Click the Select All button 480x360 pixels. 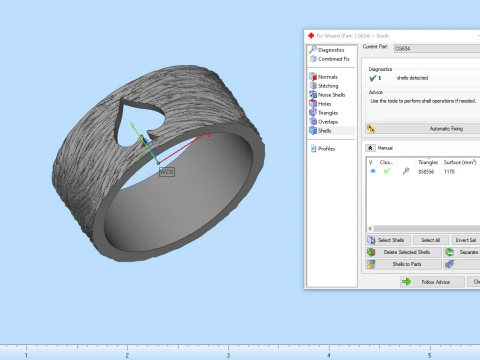click(431, 240)
